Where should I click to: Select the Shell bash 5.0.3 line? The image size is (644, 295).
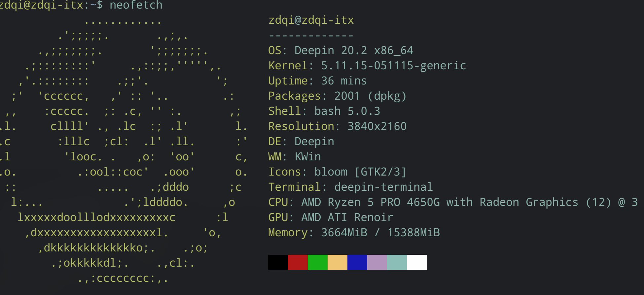click(x=324, y=111)
